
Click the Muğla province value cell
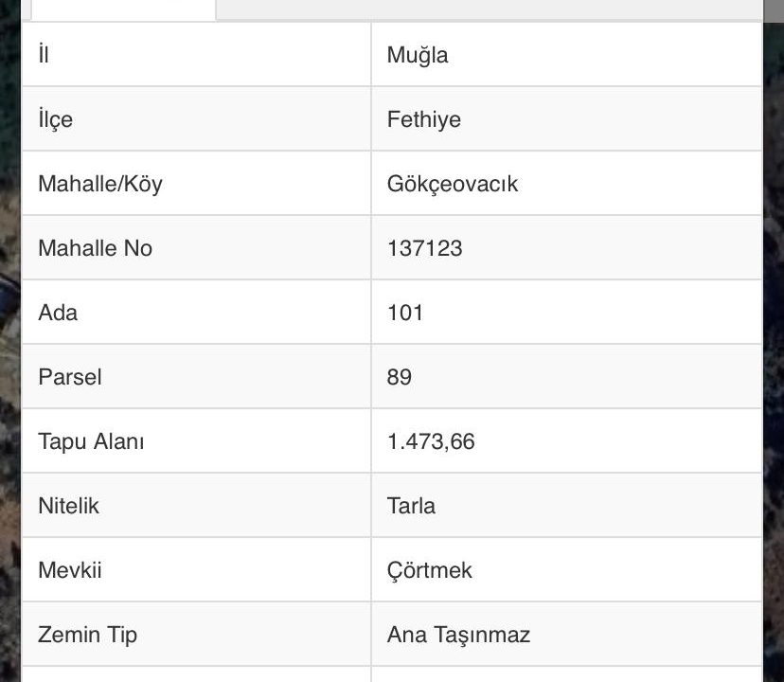(x=566, y=55)
